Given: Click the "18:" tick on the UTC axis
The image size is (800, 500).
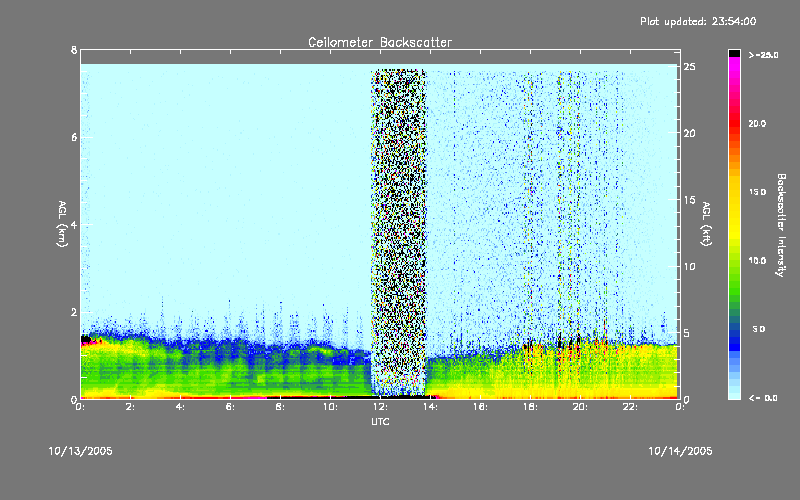Looking at the screenshot, I should tap(530, 407).
